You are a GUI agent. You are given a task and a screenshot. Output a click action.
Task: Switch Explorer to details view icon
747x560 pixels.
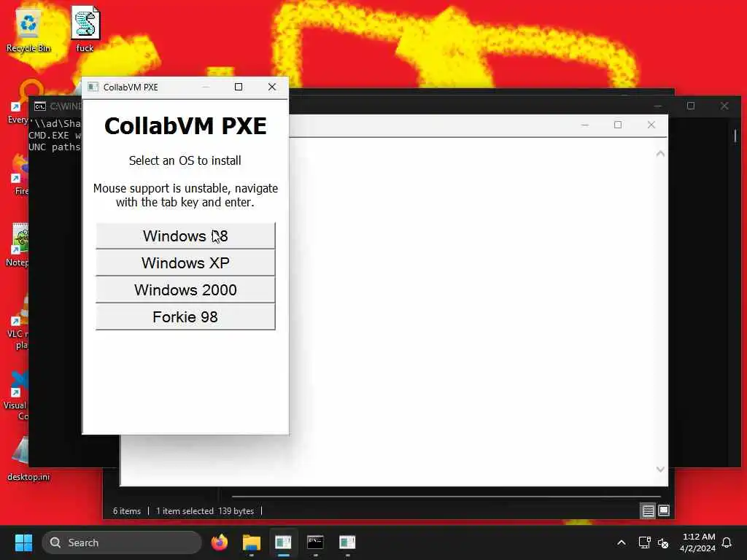click(648, 511)
